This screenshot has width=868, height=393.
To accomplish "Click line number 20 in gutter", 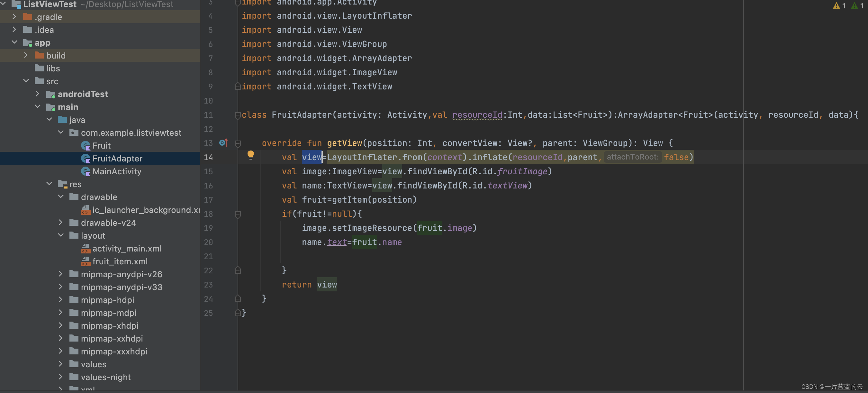I will pyautogui.click(x=208, y=242).
